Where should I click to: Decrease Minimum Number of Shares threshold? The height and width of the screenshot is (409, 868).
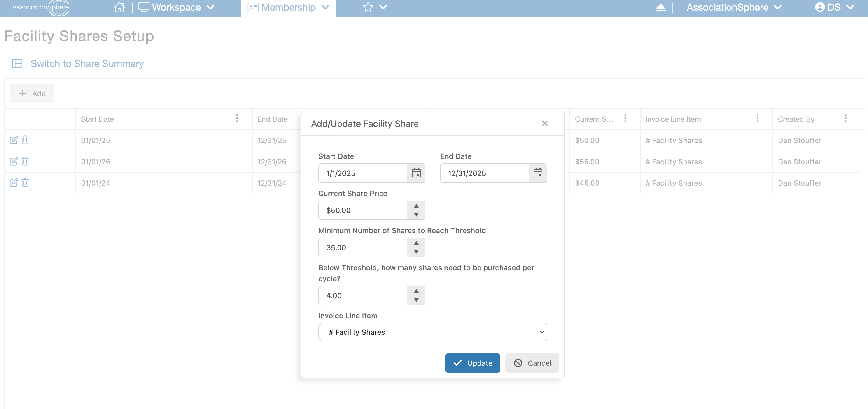(x=416, y=252)
